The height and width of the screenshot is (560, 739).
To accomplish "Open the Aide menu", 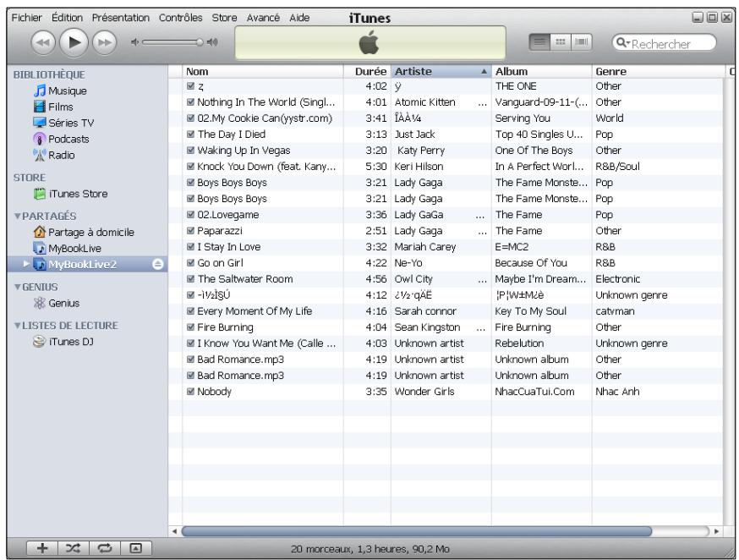I will tap(299, 18).
